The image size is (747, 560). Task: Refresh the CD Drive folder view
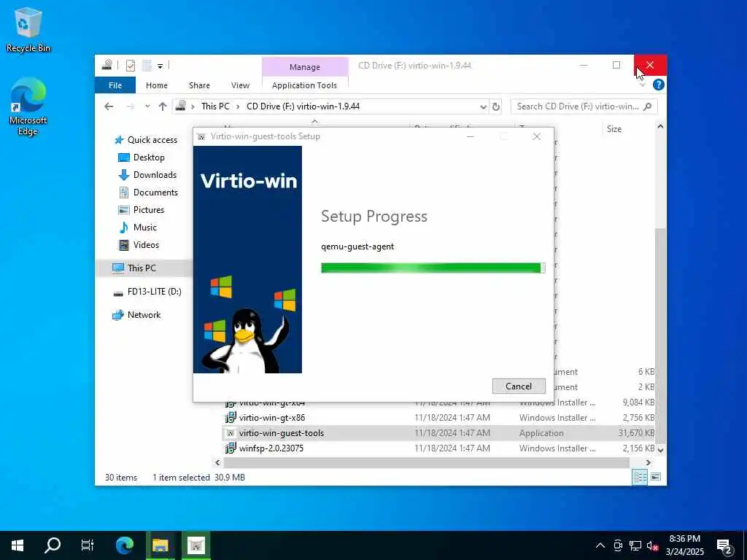coord(496,106)
